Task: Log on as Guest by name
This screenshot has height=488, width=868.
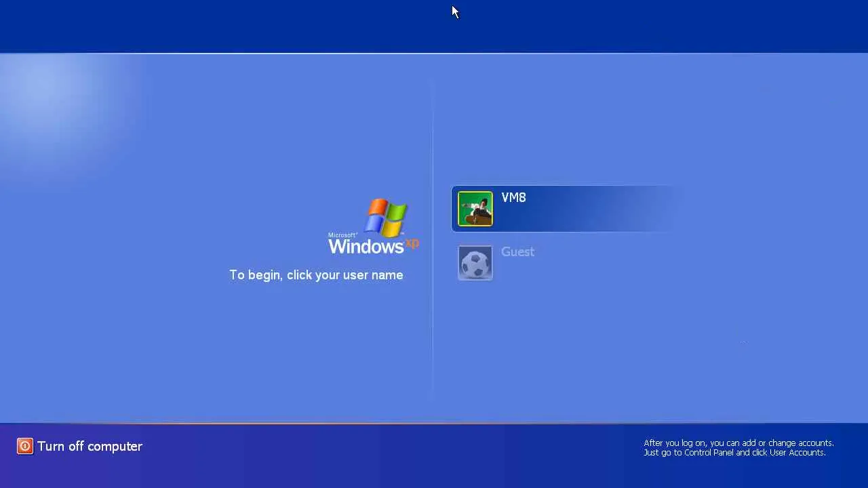Action: coord(517,251)
